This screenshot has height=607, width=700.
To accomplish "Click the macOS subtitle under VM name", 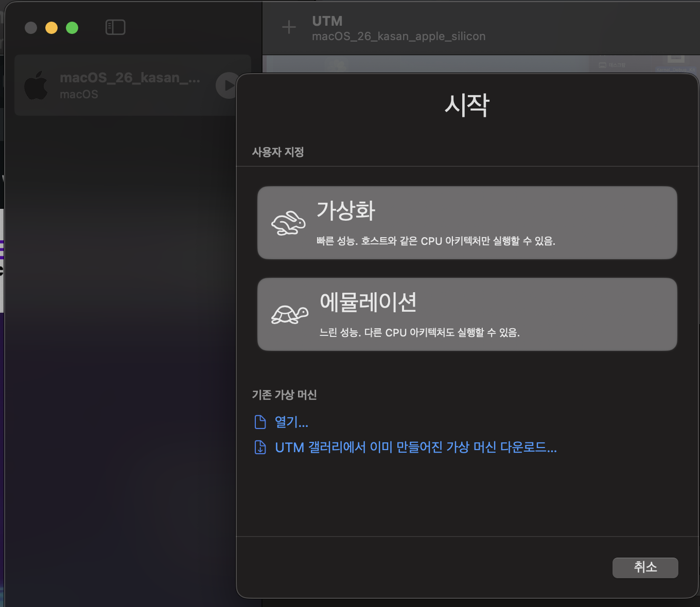I will pyautogui.click(x=79, y=95).
